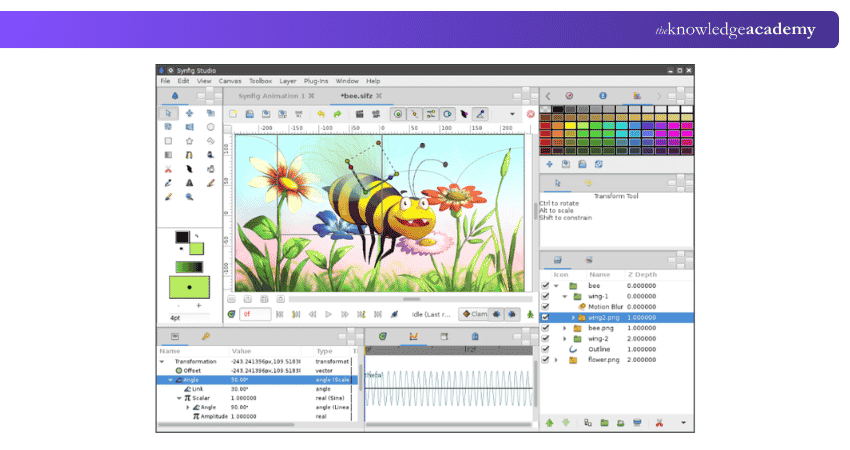
Task: Toggle tangent handles display button
Action: point(431,114)
